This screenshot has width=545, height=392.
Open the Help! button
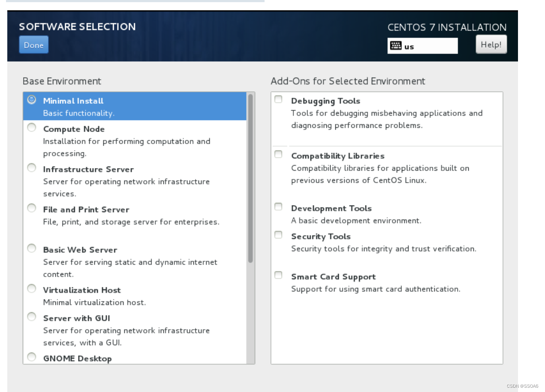coord(491,44)
